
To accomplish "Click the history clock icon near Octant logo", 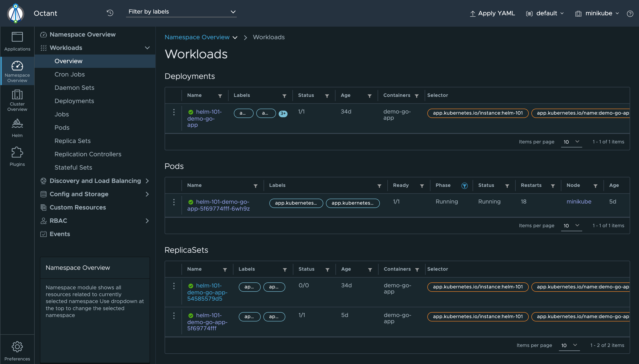I will click(110, 13).
